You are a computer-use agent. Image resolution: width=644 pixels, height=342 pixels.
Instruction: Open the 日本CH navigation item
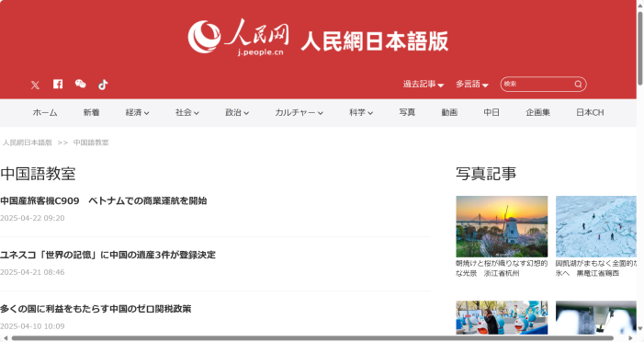(x=590, y=113)
